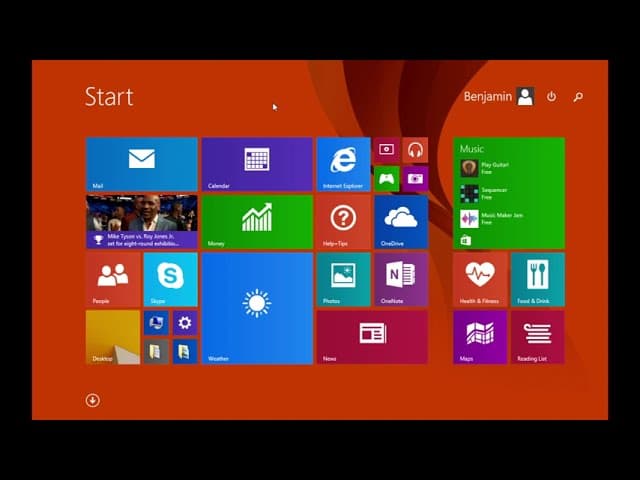Show all apps with down arrow
The image size is (640, 480).
[93, 400]
